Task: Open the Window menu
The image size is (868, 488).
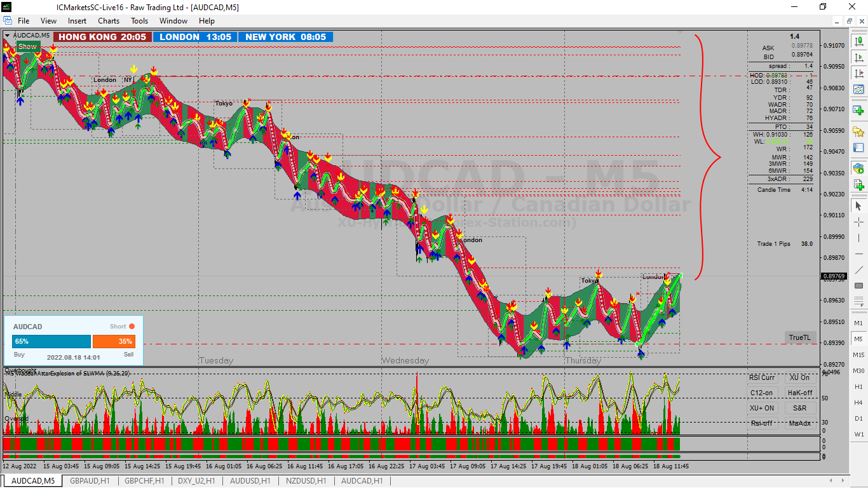Action: click(173, 21)
